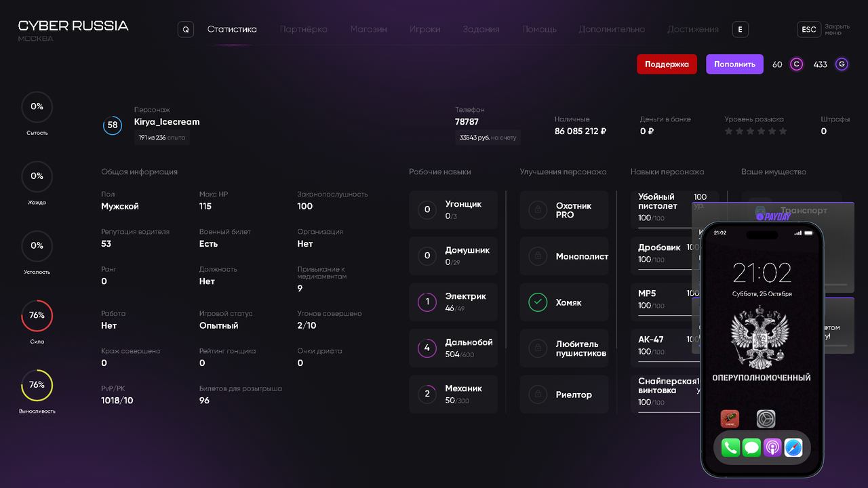Click the Домушник level 0 circle

427,256
